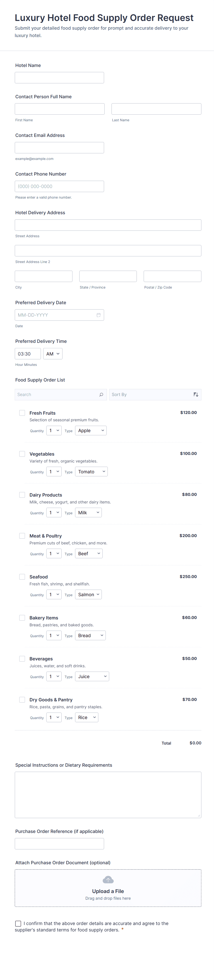Screen dimensions: 214x980
Task: Focus the Hotel Name field
Action: [x=59, y=78]
